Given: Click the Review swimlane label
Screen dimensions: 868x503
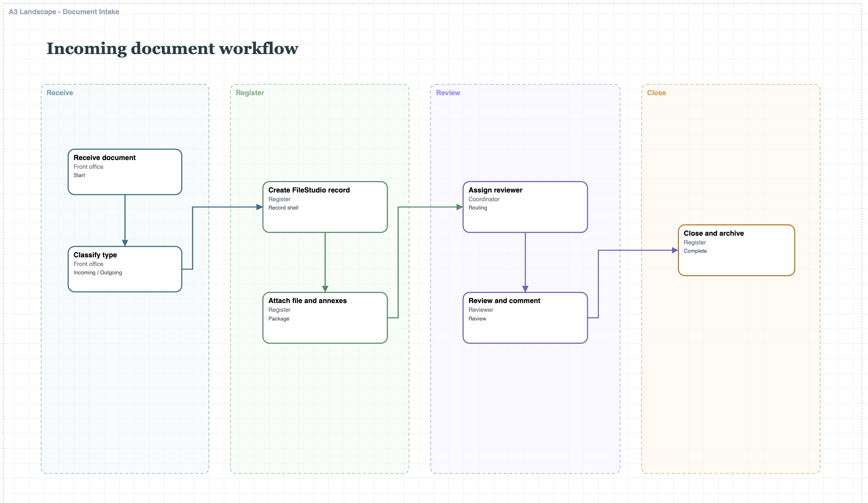Looking at the screenshot, I should point(448,93).
